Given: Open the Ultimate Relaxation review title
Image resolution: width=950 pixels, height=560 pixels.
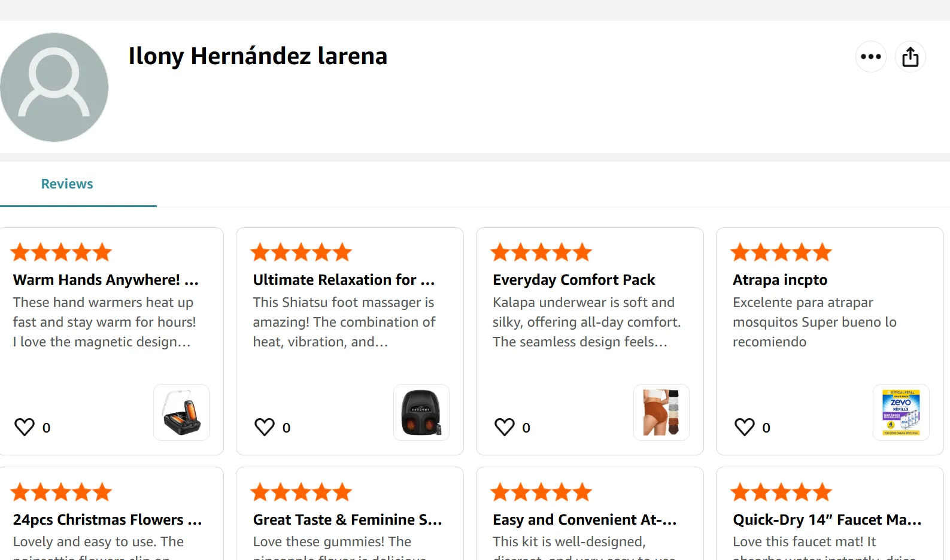Looking at the screenshot, I should pyautogui.click(x=344, y=280).
